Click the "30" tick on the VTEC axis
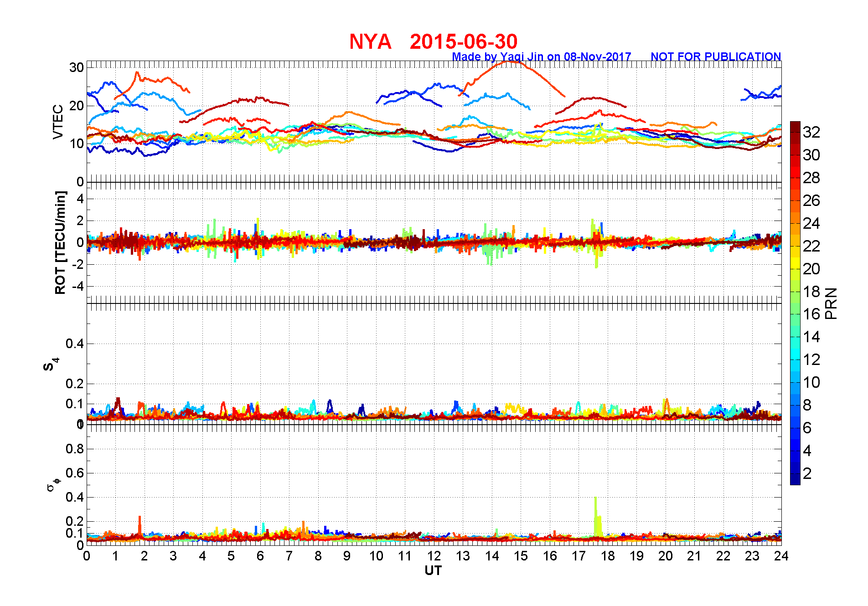 point(77,67)
